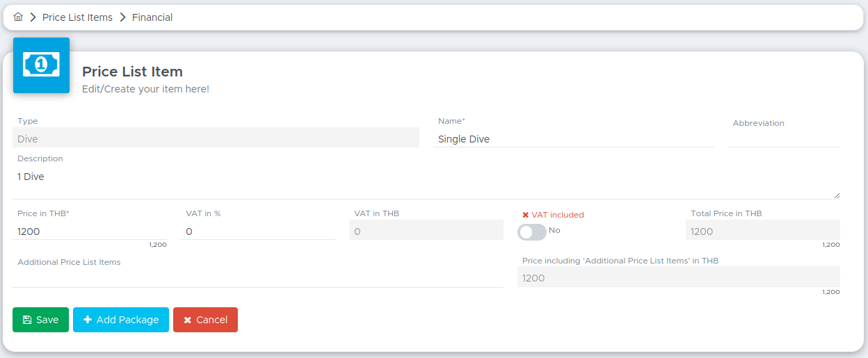Click the price including additional items field
Image resolution: width=868 pixels, height=358 pixels.
(679, 277)
